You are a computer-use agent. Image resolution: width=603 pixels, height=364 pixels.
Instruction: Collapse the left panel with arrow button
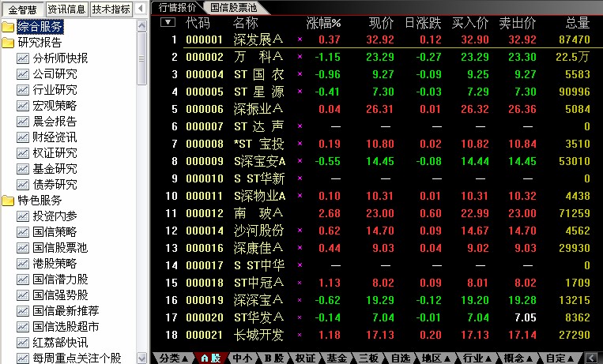click(141, 9)
